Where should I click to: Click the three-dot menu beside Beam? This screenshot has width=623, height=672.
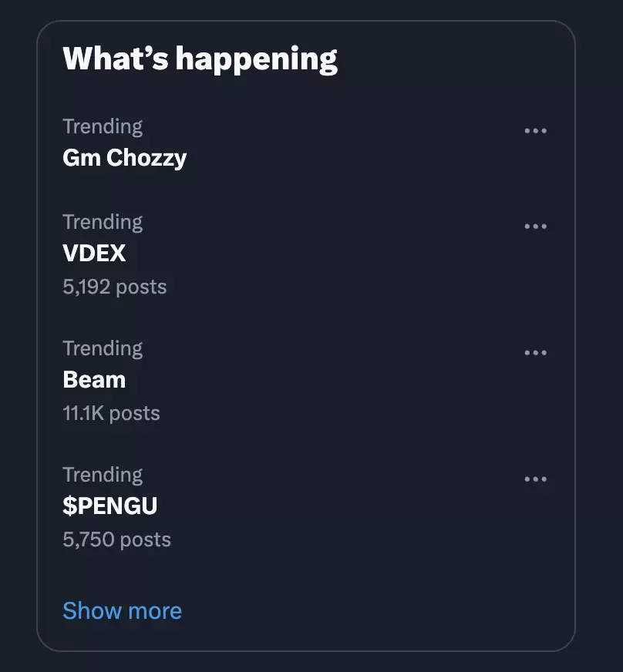tap(535, 353)
